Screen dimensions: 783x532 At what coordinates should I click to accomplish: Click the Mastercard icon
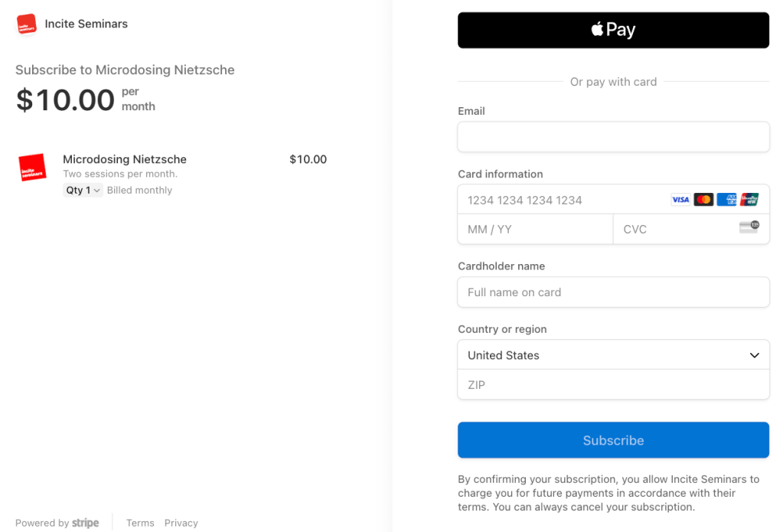point(703,200)
